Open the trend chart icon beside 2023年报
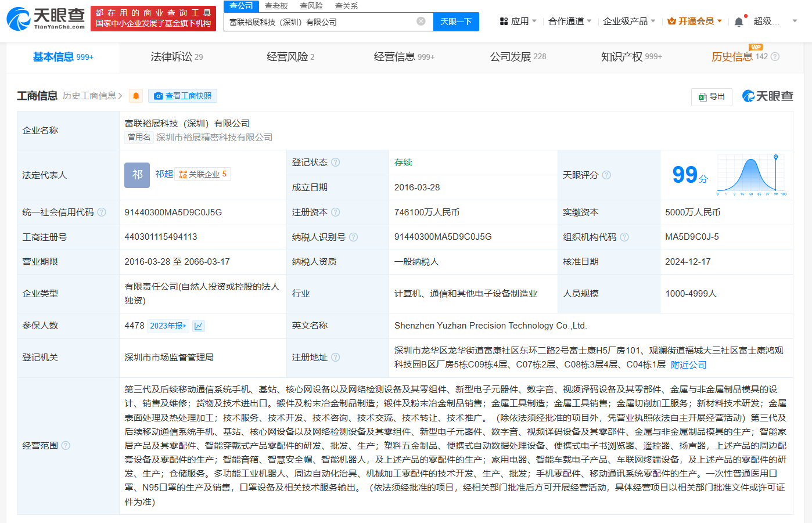812x523 pixels. tap(198, 326)
